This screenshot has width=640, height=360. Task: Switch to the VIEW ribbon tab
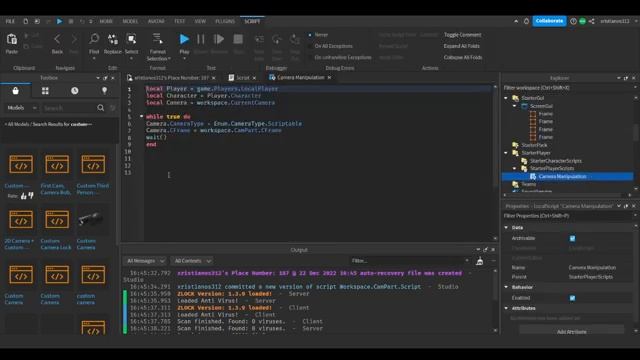[200, 21]
